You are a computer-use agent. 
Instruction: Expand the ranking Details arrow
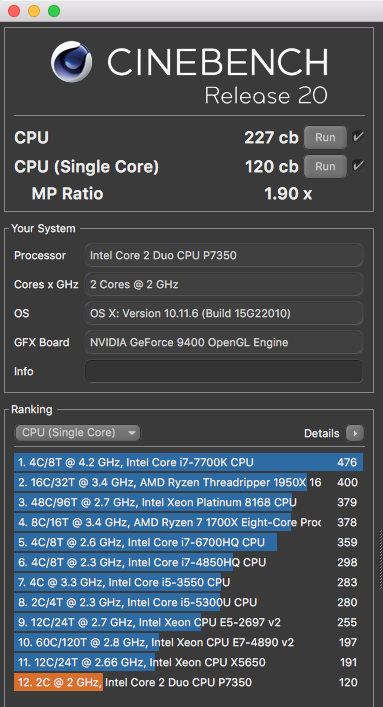[355, 433]
